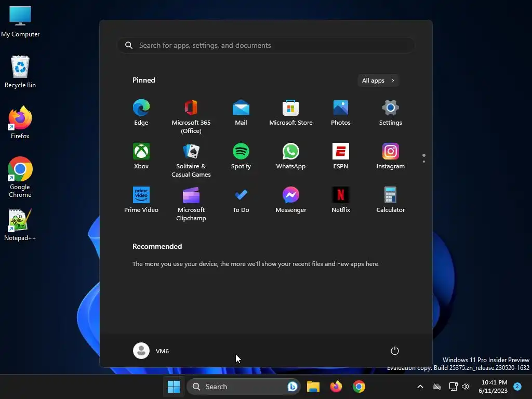This screenshot has height=399, width=532.
Task: Click the OneDrive tray icon
Action: coord(437,387)
